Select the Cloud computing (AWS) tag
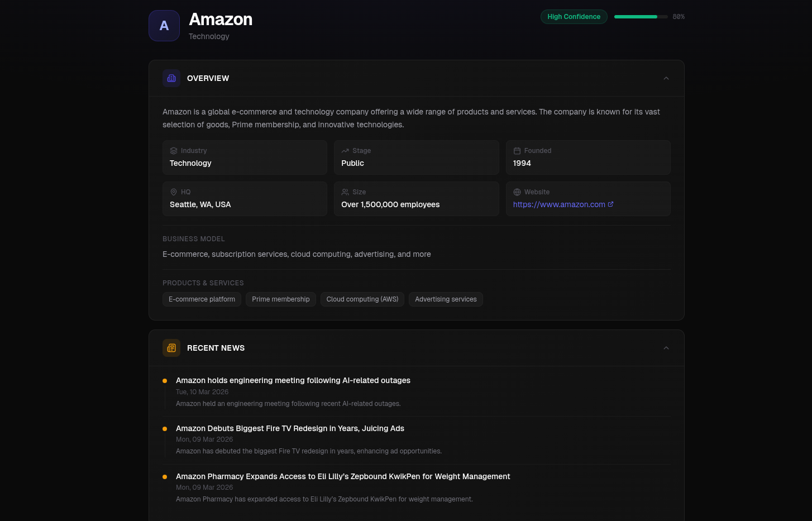Viewport: 812px width, 521px height. [x=362, y=299]
